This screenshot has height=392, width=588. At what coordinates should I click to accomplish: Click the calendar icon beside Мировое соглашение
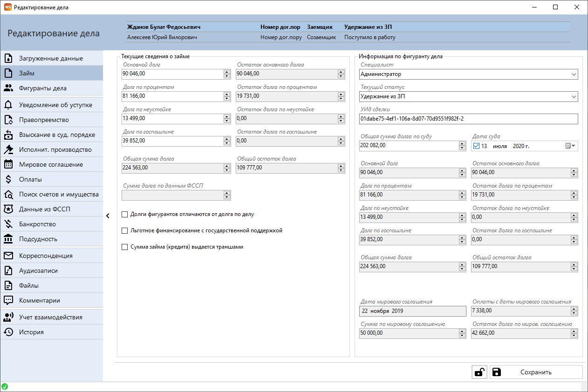click(x=8, y=164)
